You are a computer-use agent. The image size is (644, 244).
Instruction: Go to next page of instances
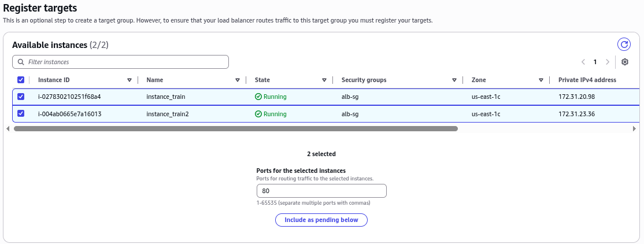608,62
